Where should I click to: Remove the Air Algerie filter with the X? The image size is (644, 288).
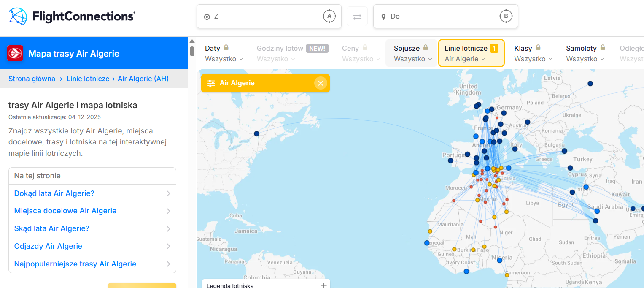click(x=321, y=83)
